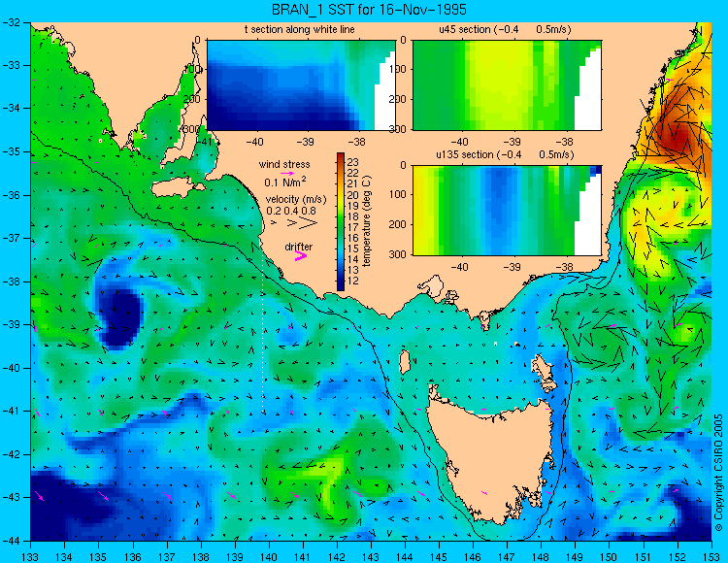Click the 23 value on the temperature colorbar
Screen dimensions: 728x563
click(x=353, y=162)
